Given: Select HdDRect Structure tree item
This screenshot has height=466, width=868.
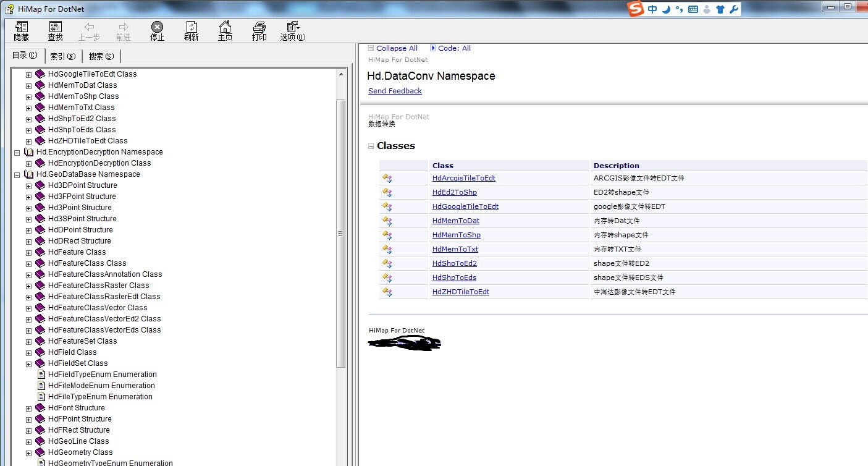Looking at the screenshot, I should point(79,241).
